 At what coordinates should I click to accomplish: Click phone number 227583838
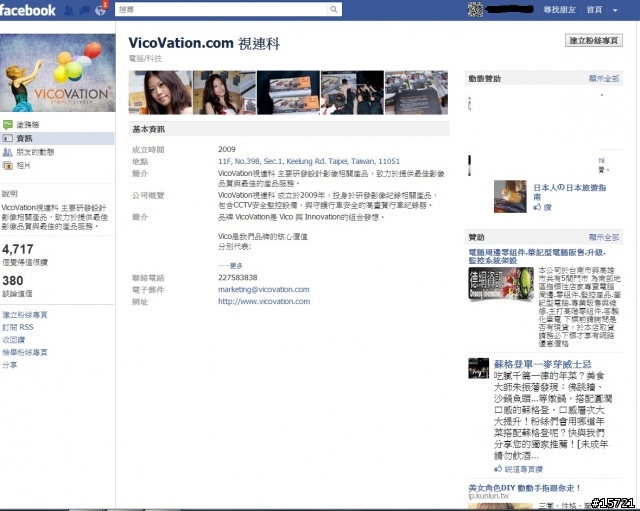coord(238,278)
